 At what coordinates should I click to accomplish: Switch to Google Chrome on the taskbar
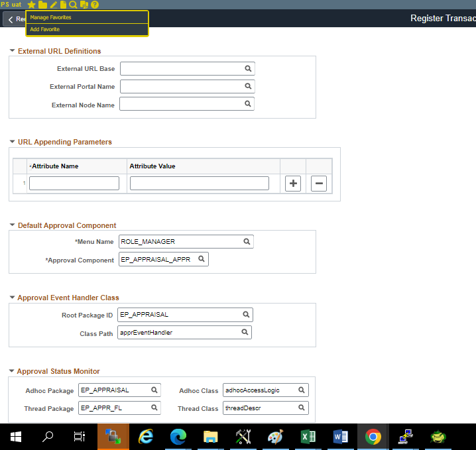[373, 437]
